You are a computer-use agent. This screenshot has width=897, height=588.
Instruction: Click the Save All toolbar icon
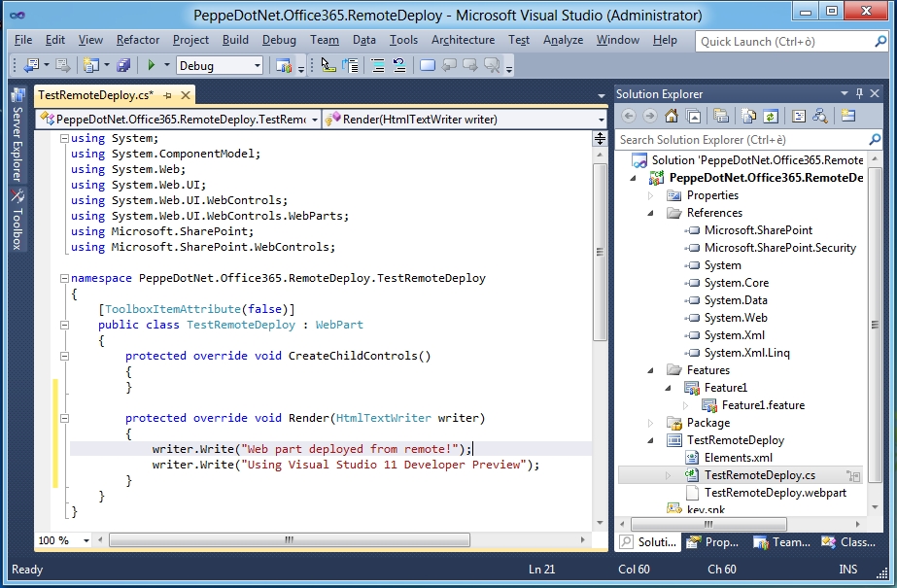[123, 66]
